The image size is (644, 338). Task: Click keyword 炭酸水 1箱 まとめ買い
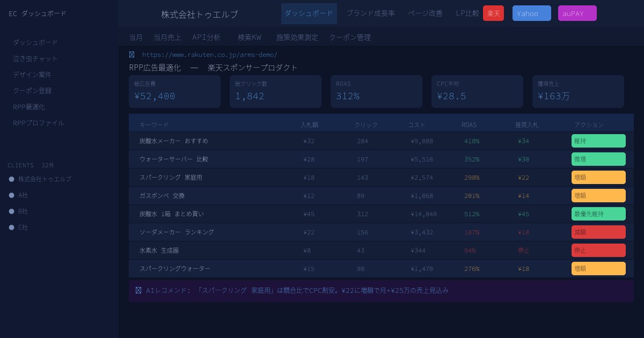pos(172,214)
